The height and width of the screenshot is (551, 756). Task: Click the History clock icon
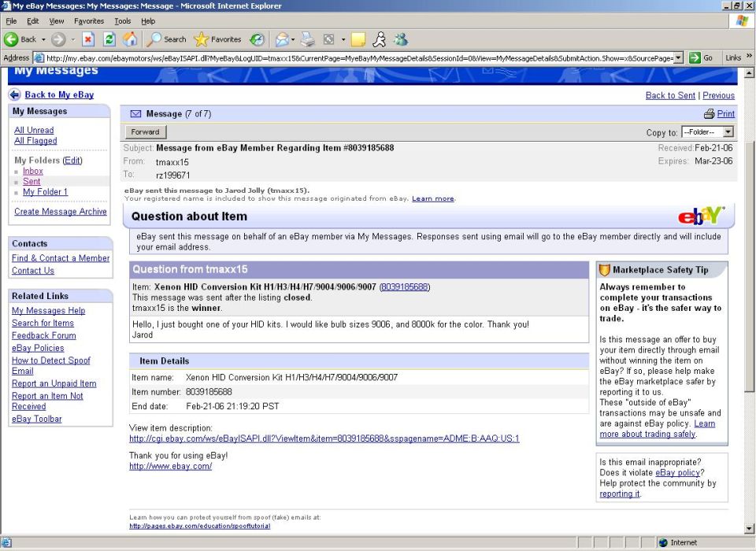(x=257, y=39)
